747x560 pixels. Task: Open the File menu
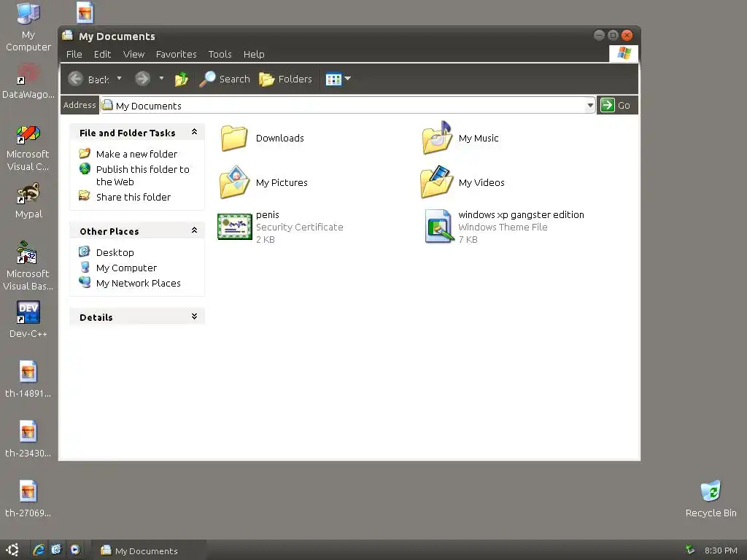tap(74, 54)
